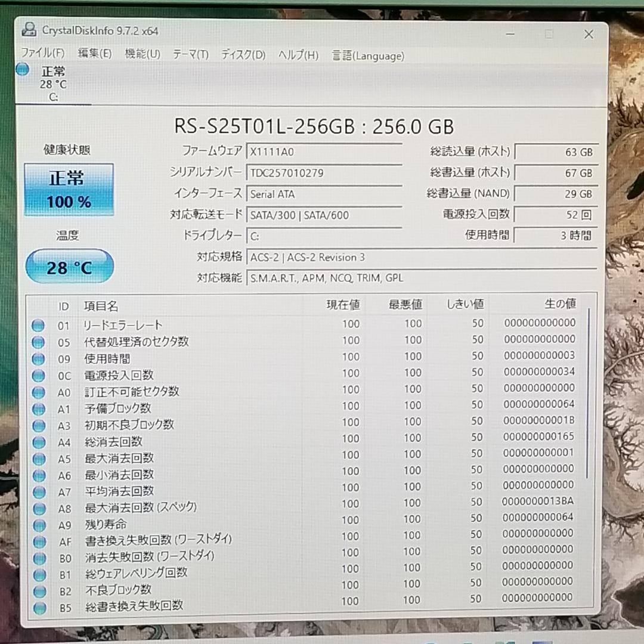Screen dimensions: 644x644
Task: Select the health indicator icon beside 使用時間 attribute
Action: (x=38, y=359)
